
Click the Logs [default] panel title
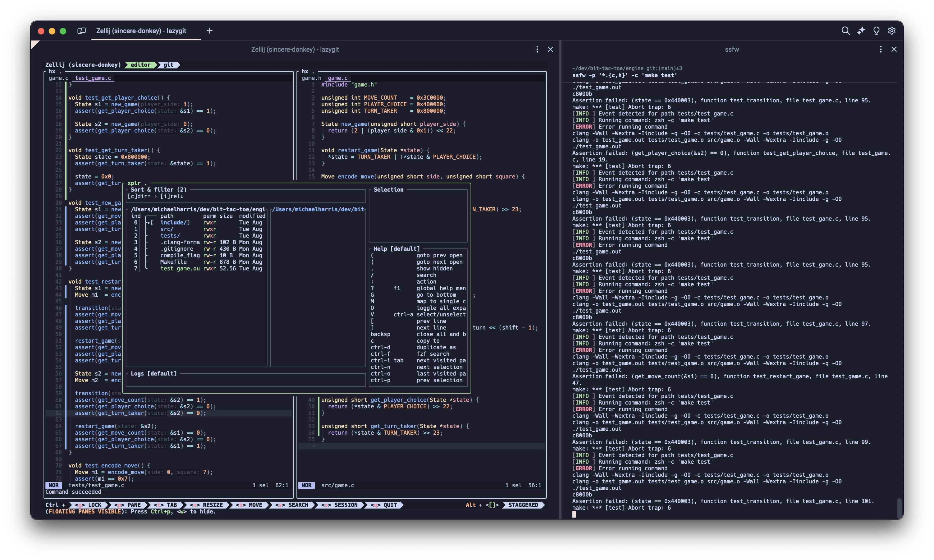[x=154, y=374]
